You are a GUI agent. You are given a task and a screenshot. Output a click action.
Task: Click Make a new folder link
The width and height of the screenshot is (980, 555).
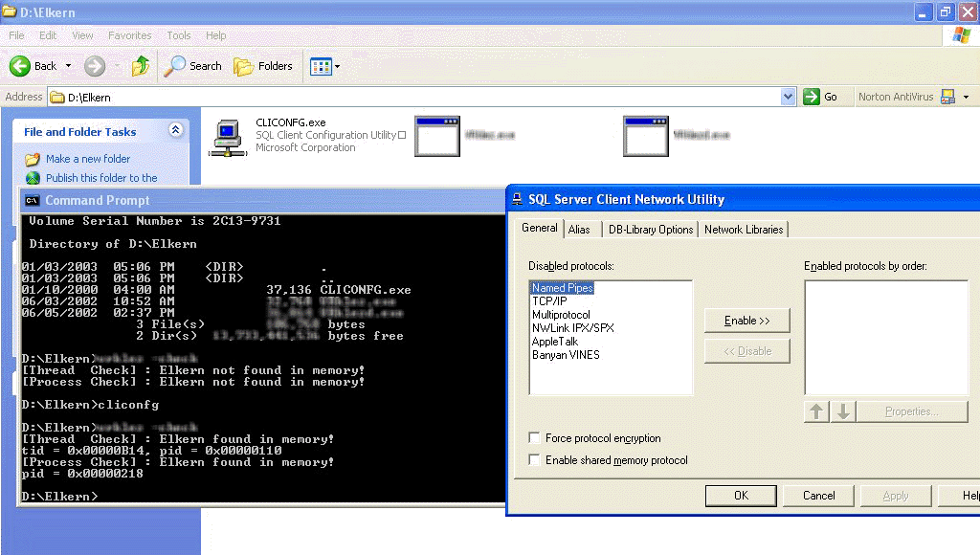(x=88, y=159)
